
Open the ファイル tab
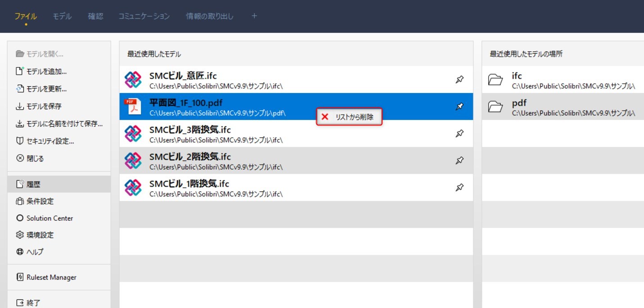(26, 17)
